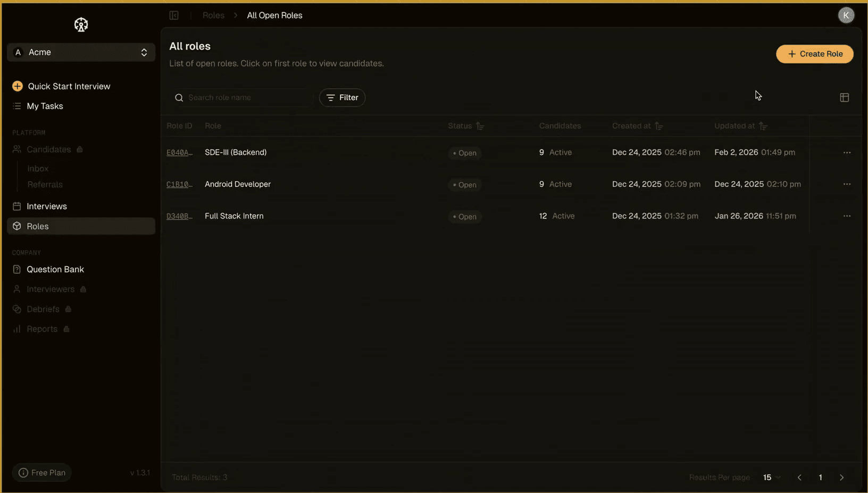The height and width of the screenshot is (493, 868).
Task: Open Candidates from the sidebar
Action: tap(48, 150)
